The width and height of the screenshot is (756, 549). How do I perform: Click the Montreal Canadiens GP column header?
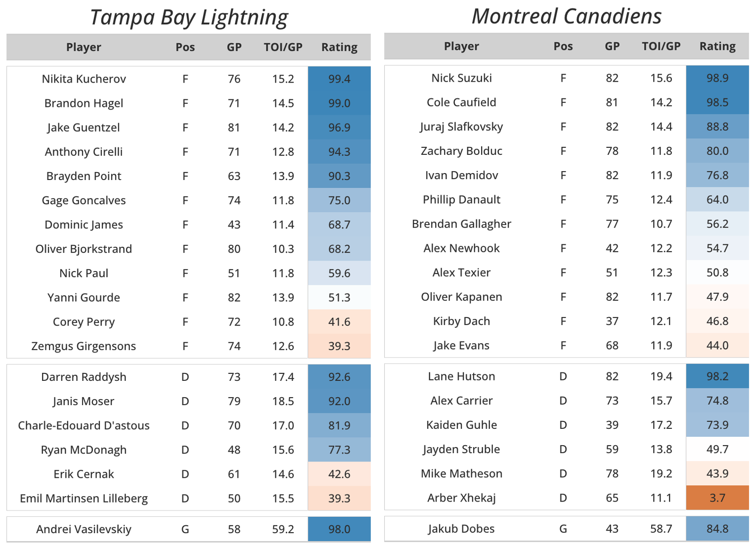pyautogui.click(x=612, y=46)
